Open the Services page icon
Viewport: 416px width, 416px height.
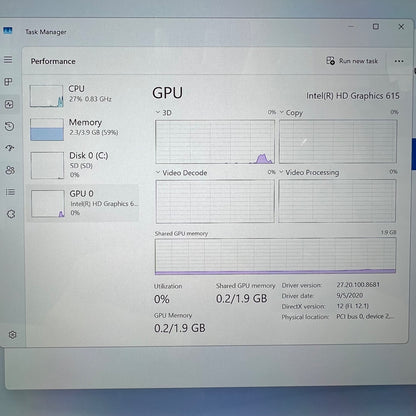pos(11,214)
